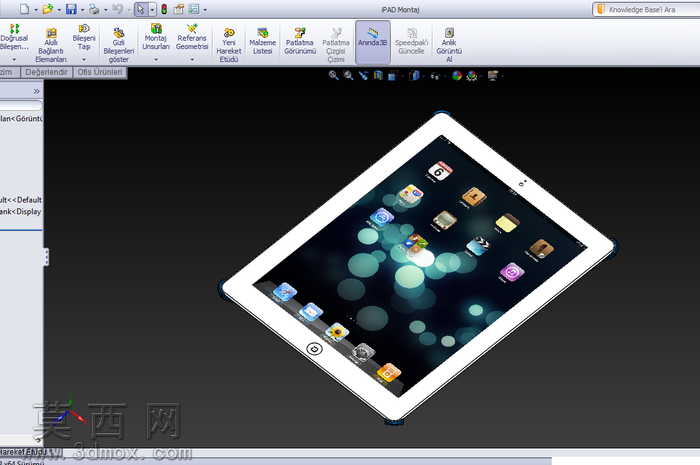Click Patlatma Çizgisi Çizimi tool
Image resolution: width=700 pixels, height=465 pixels.
click(336, 46)
